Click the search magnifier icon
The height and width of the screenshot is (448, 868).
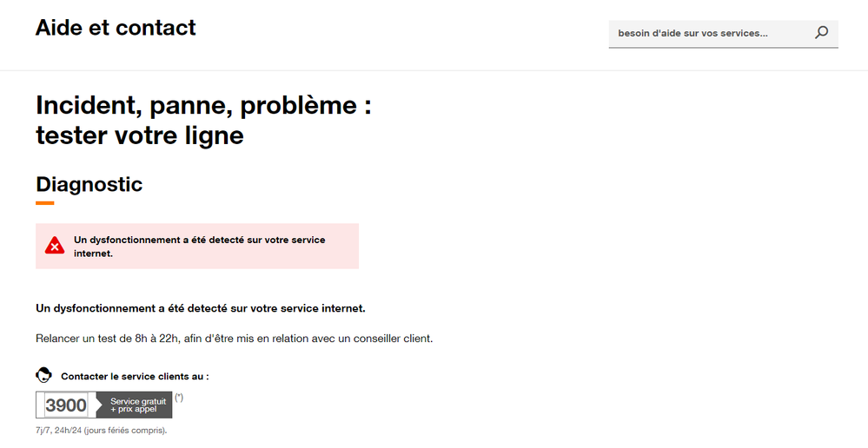tap(821, 33)
